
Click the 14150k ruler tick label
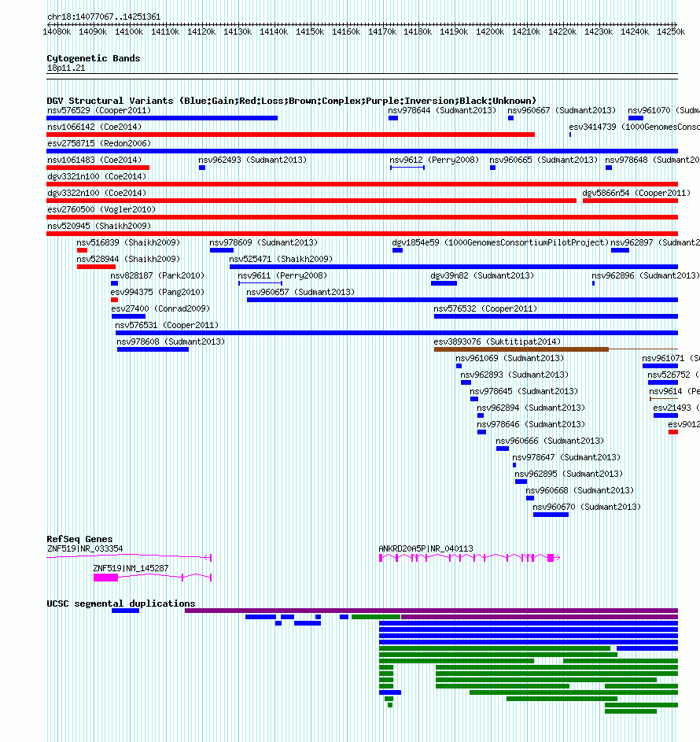[310, 31]
